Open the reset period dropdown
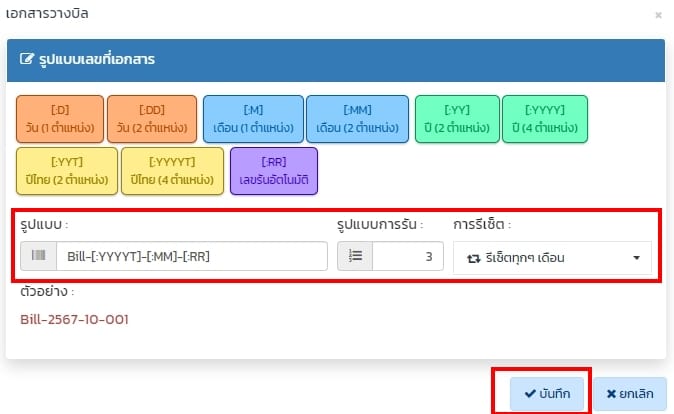The width and height of the screenshot is (674, 414). tap(551, 258)
